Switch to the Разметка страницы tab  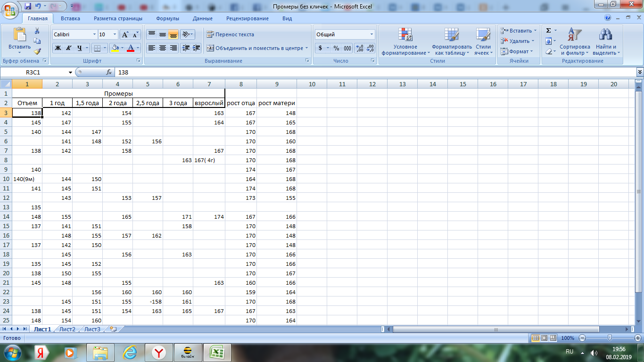[118, 18]
